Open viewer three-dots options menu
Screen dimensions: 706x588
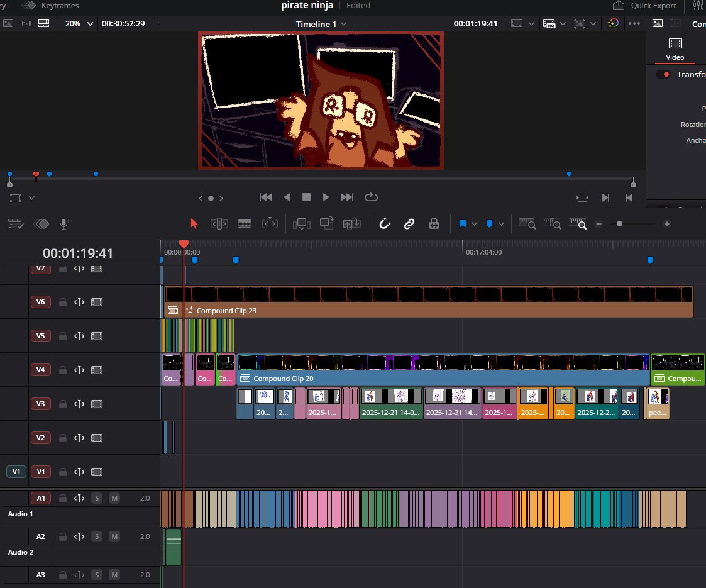634,23
